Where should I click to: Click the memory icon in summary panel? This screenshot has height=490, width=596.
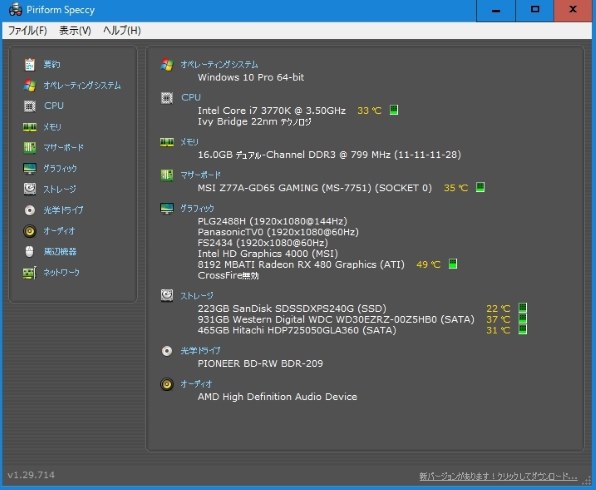167,142
